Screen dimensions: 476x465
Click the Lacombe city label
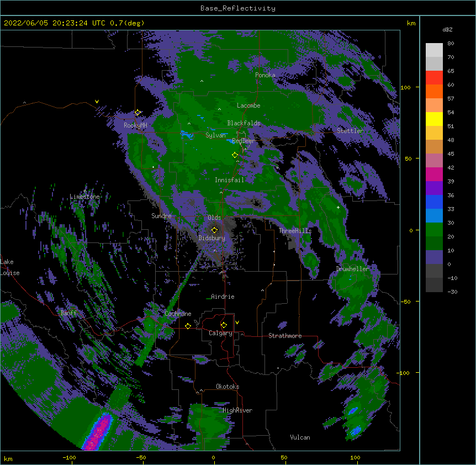[248, 105]
